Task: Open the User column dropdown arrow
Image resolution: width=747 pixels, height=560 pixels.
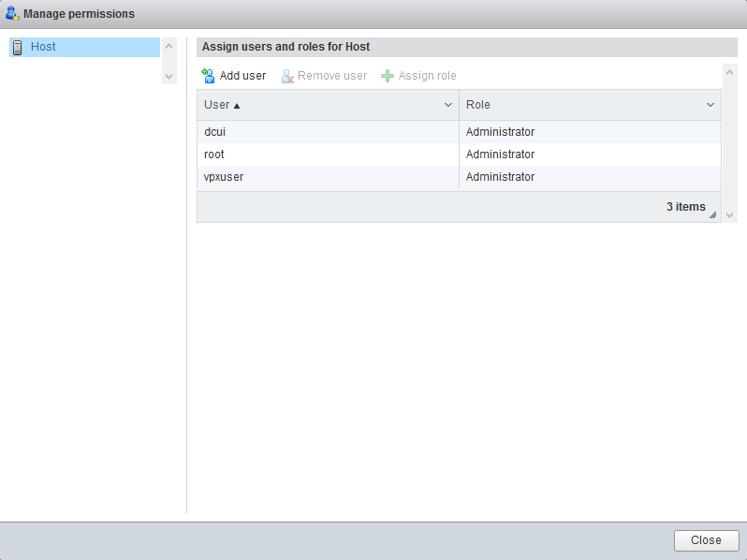Action: pos(447,105)
